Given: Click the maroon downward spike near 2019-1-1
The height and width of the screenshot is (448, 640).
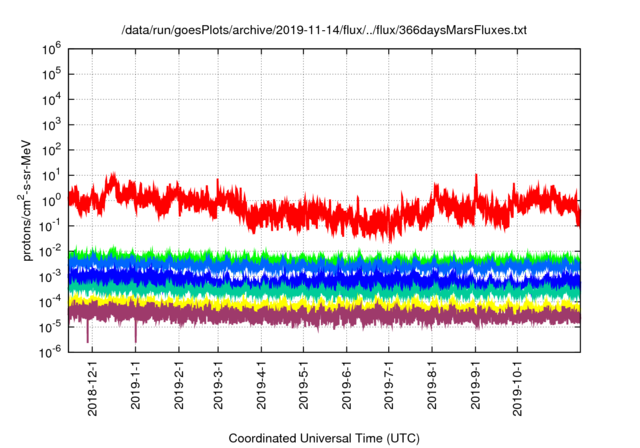Looking at the screenshot, I should (136, 333).
